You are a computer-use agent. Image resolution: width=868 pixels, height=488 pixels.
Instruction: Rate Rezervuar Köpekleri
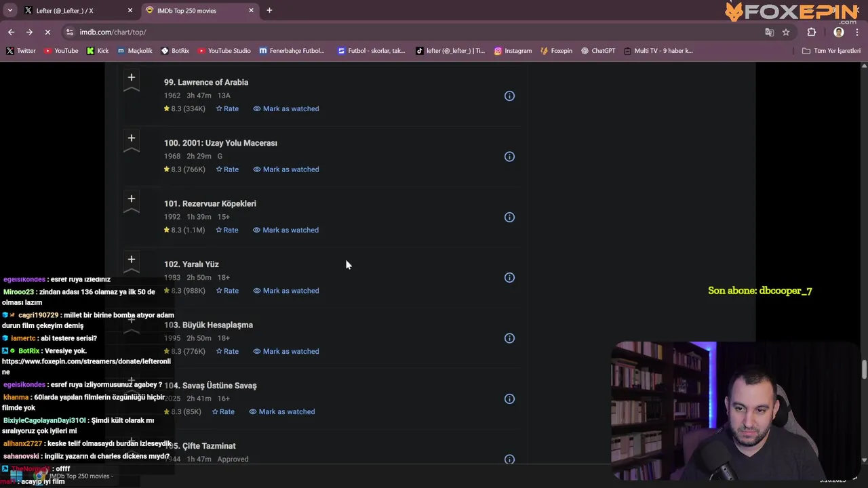227,230
